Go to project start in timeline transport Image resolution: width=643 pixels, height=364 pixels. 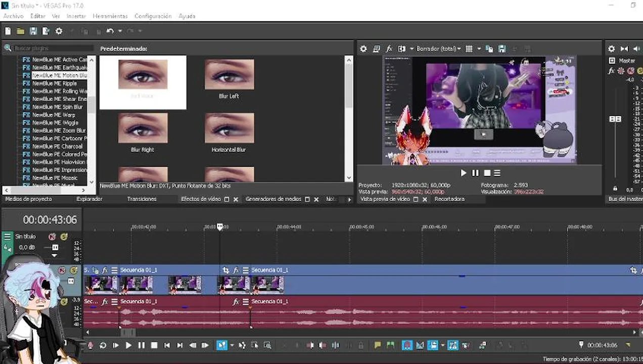click(167, 345)
